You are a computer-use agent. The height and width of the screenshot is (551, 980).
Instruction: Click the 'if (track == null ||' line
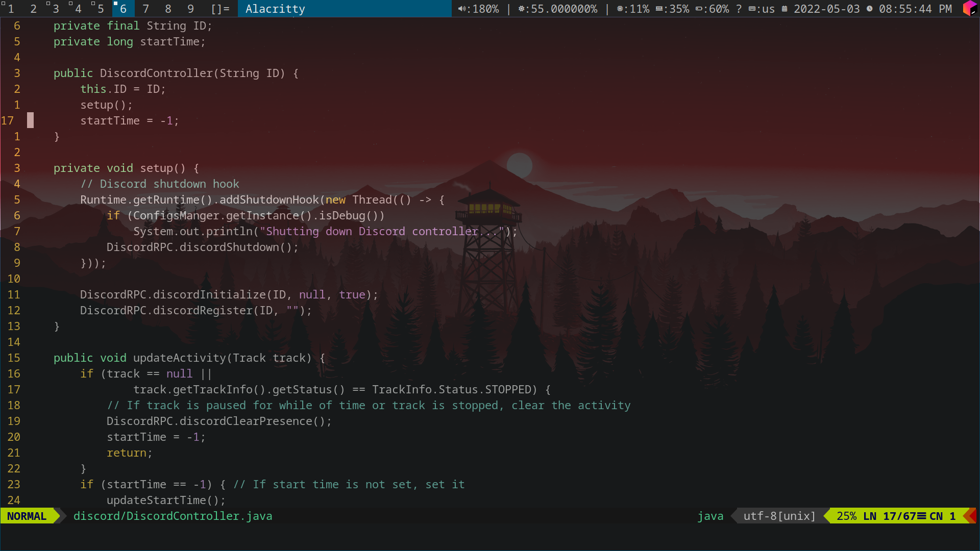pos(146,373)
